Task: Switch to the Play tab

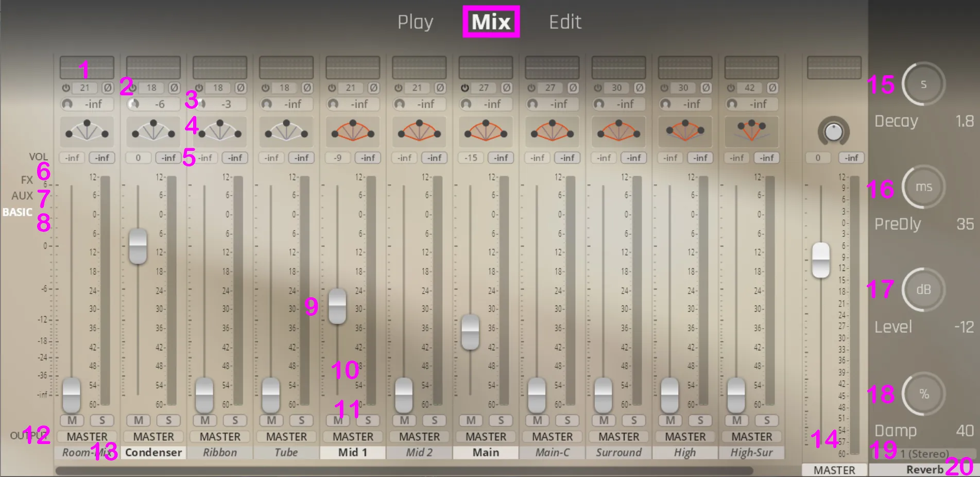Action: [415, 22]
